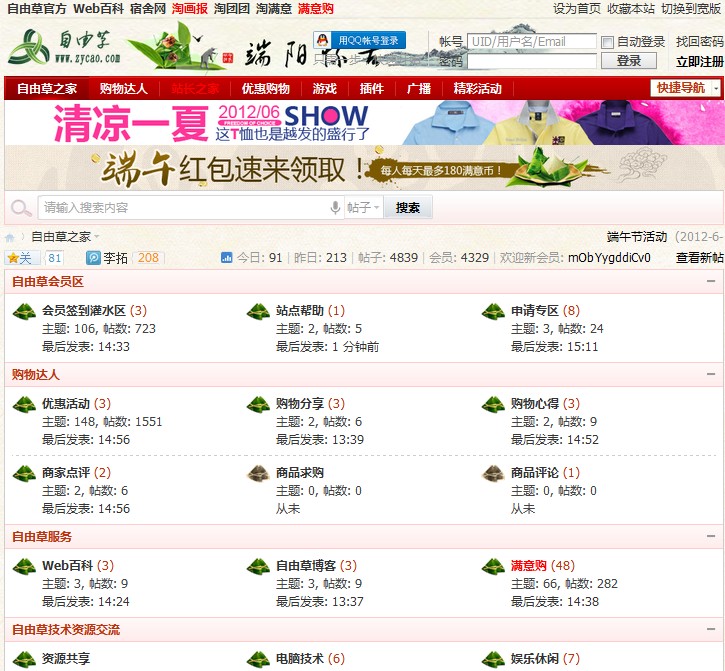
Task: Activate the voice search microphone icon
Action: click(x=336, y=208)
